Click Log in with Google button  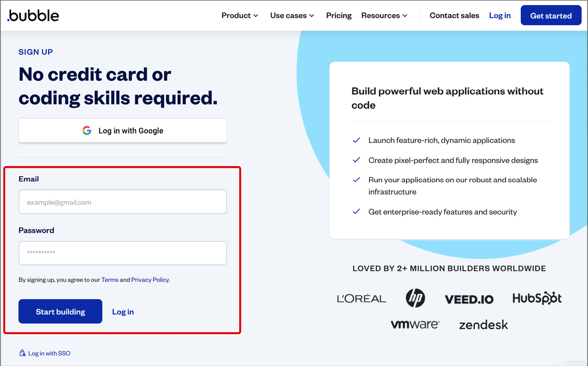[123, 130]
